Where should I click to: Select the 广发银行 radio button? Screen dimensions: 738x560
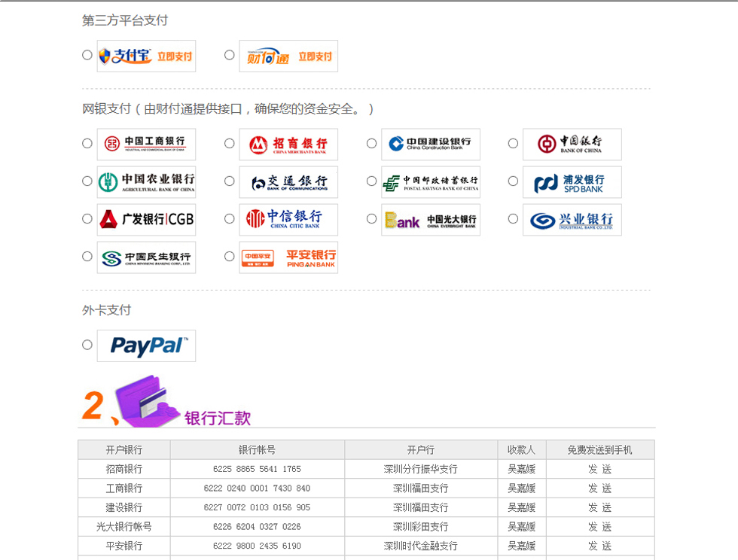[87, 219]
